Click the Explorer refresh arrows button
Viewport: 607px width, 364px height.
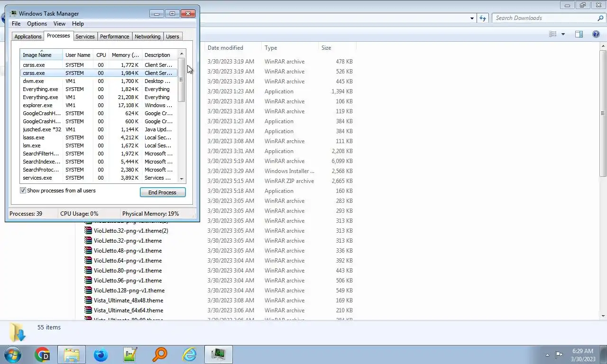click(x=483, y=18)
